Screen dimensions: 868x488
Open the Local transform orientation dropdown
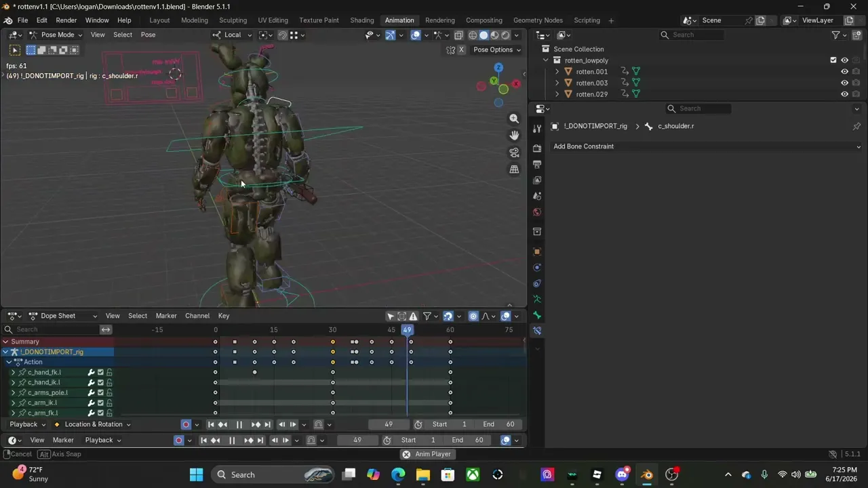232,35
